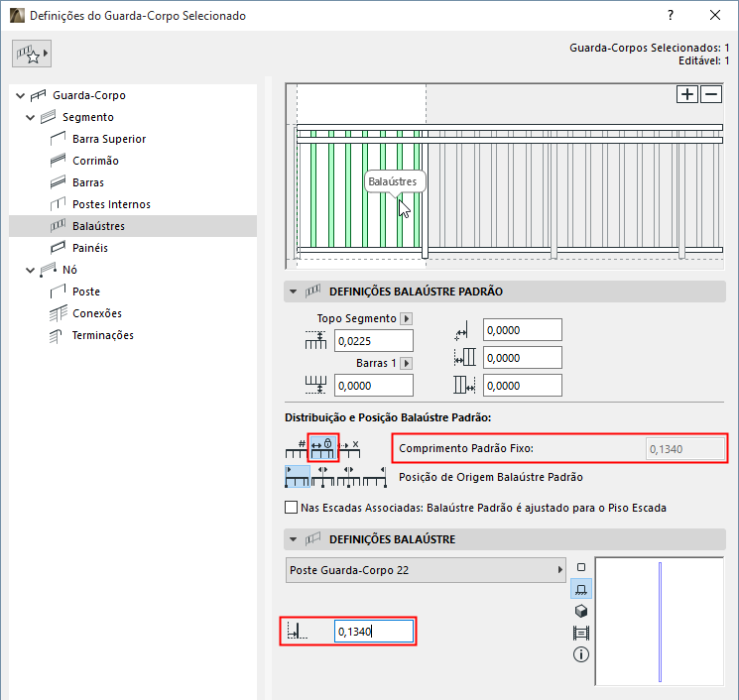Open Poste Guarda-Corpo 22 component selector

pyautogui.click(x=426, y=570)
